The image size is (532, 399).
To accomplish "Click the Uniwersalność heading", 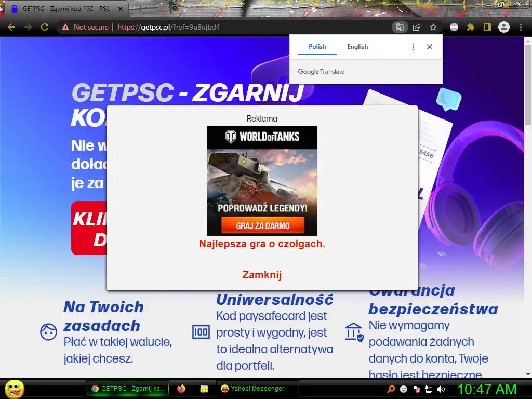I will tap(275, 300).
